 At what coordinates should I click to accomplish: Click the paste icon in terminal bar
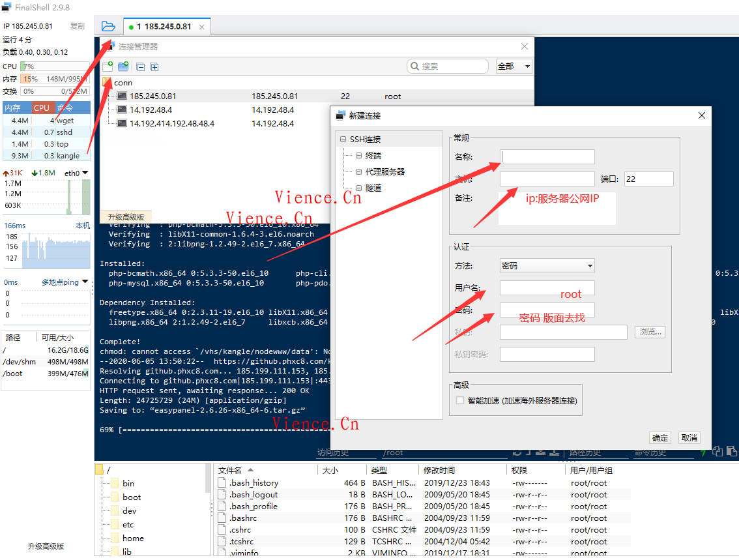732,451
